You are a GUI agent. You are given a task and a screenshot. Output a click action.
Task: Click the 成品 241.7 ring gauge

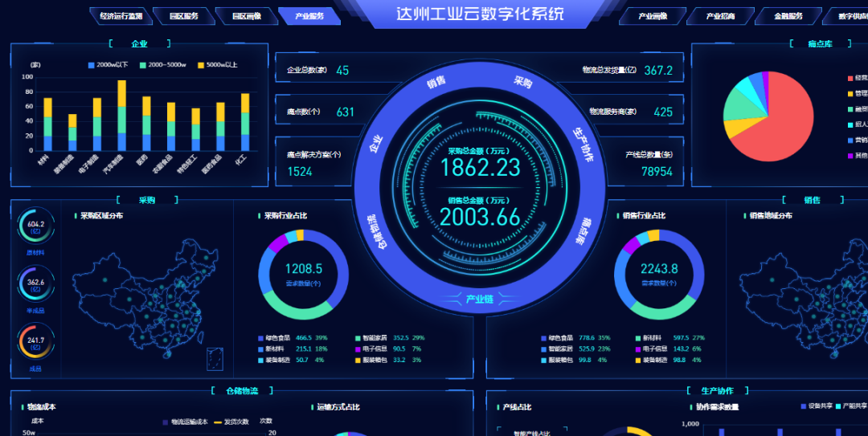click(36, 343)
